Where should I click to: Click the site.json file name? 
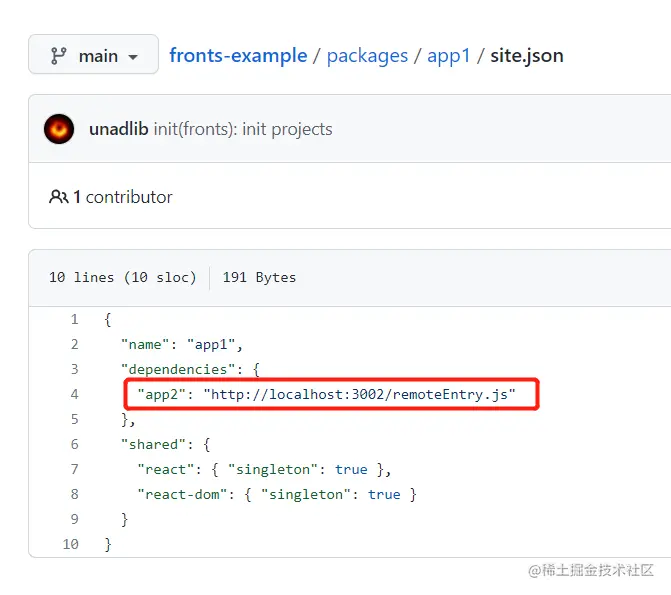[527, 56]
